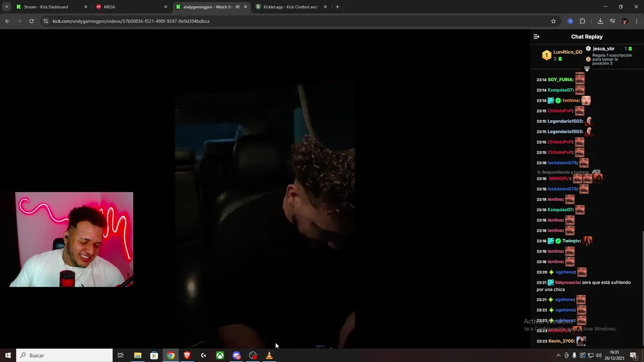Open Xbox app from taskbar
This screenshot has height=362, width=644.
220,355
